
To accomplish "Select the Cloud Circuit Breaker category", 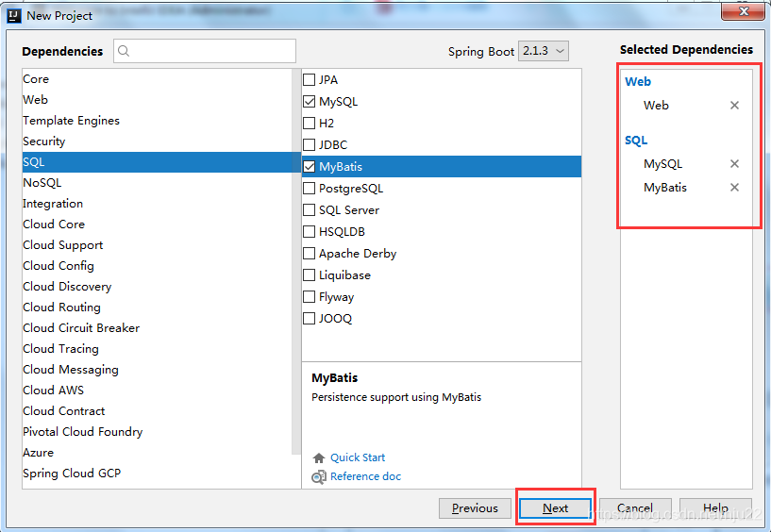I will tap(158, 328).
